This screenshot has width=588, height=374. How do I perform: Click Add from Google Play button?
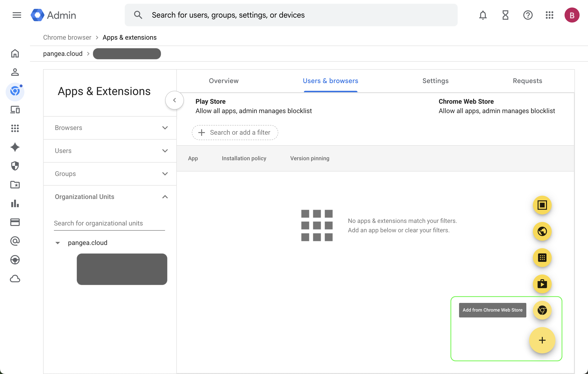click(542, 284)
